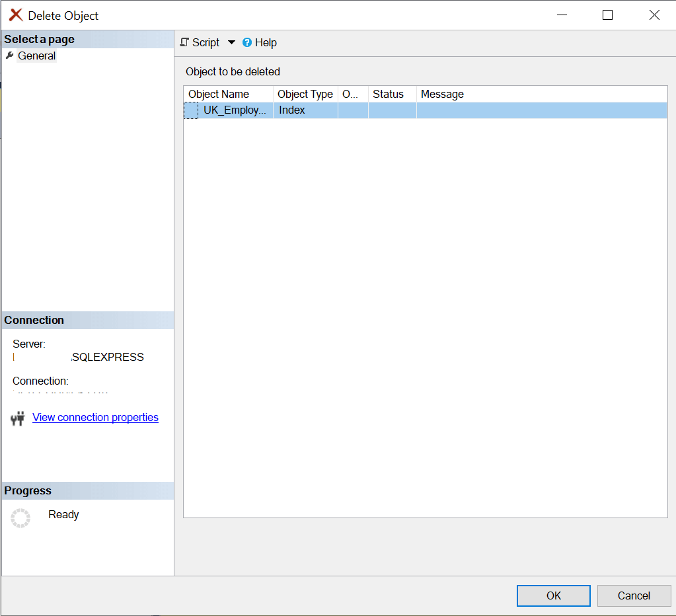676x616 pixels.
Task: Cancel the Delete Object dialog
Action: (634, 596)
